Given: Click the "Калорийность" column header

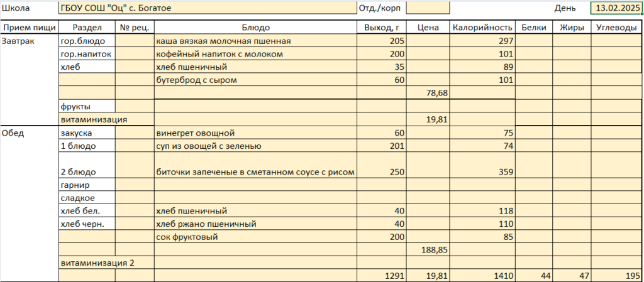Looking at the screenshot, I should tap(482, 28).
